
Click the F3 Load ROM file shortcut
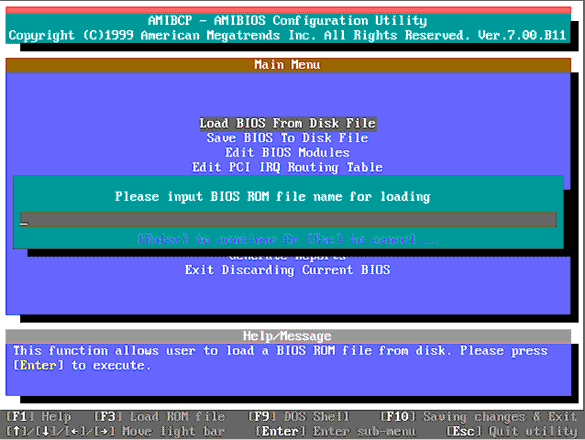click(159, 416)
